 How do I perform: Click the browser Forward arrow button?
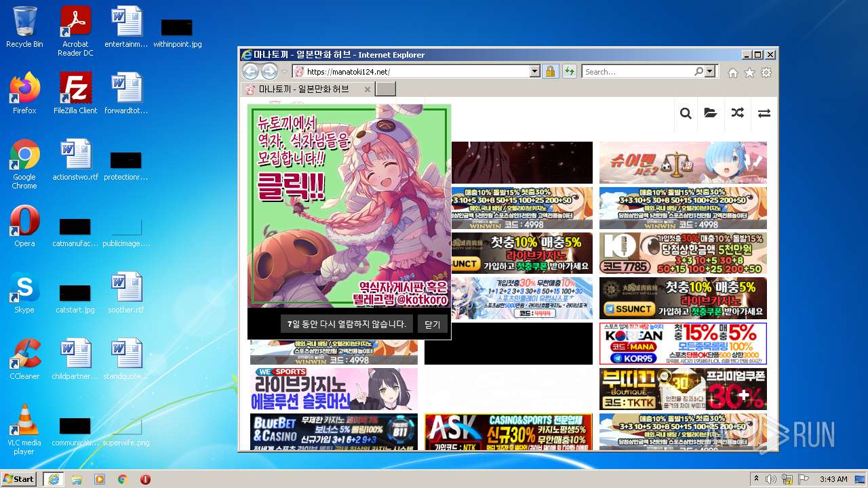[269, 71]
